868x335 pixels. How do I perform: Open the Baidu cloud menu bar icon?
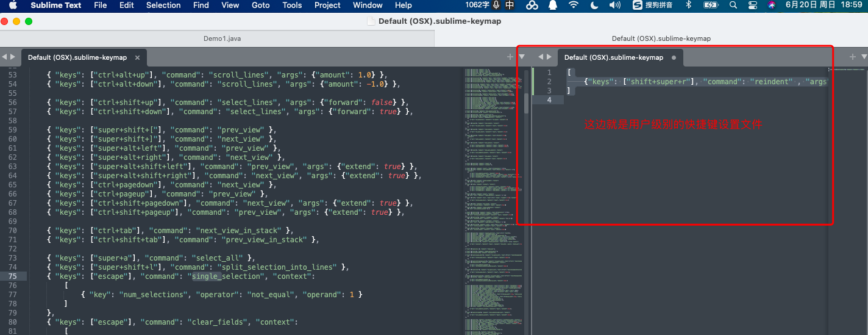pyautogui.click(x=532, y=5)
